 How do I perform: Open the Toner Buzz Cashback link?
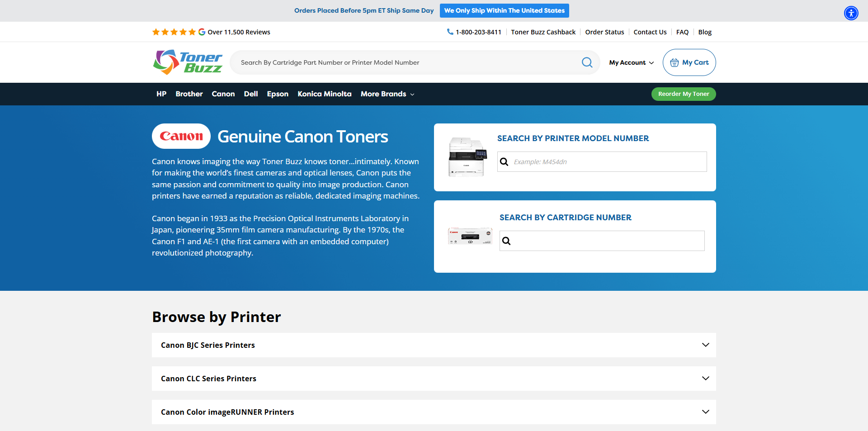coord(543,32)
